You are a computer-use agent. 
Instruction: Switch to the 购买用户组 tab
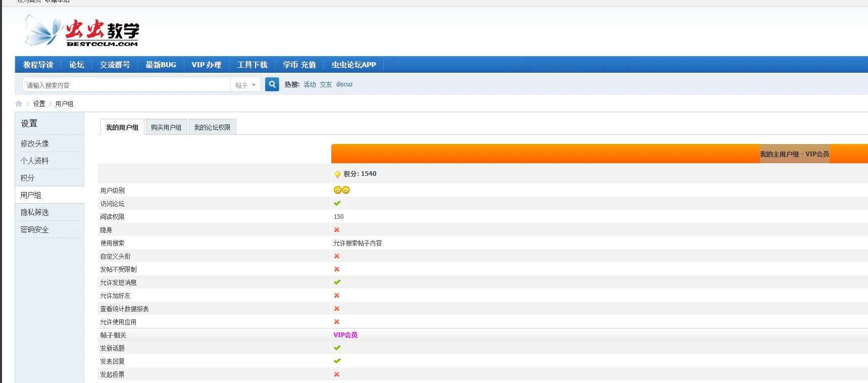166,127
